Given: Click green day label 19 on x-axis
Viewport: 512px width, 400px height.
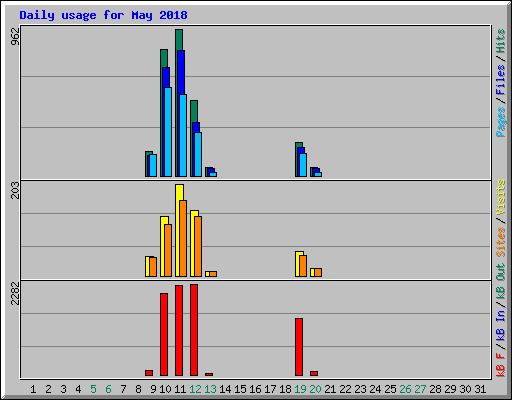Looking at the screenshot, I should pos(300,389).
